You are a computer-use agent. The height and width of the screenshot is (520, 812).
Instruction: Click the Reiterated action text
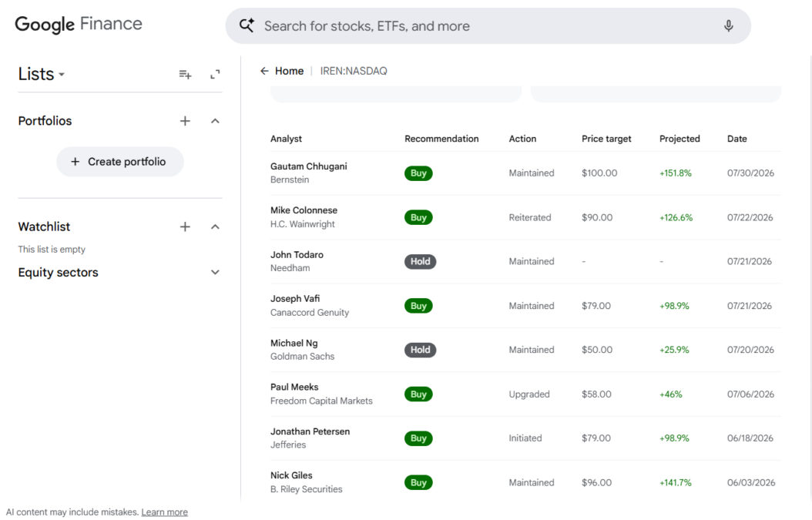[530, 217]
